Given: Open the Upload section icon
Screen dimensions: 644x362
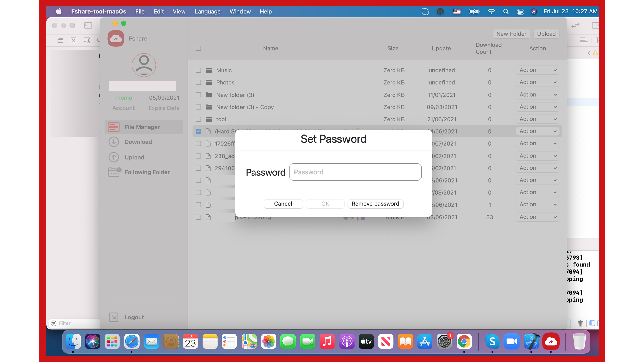Looking at the screenshot, I should pyautogui.click(x=114, y=157).
